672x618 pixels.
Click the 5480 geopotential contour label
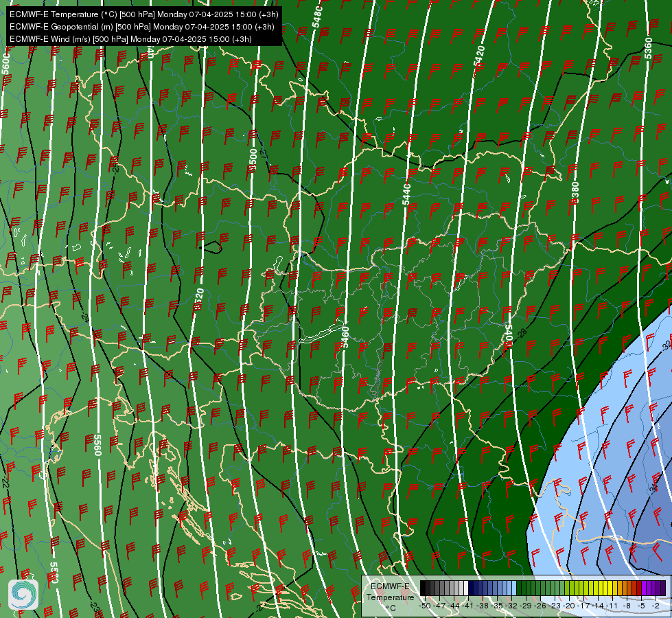tap(317, 16)
